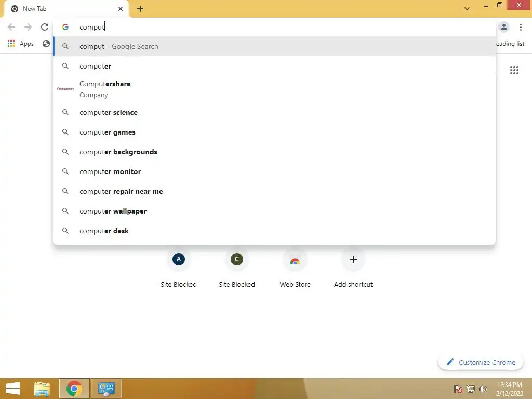Viewport: 532px width, 399px height.
Task: Pick 'computer games' suggestion
Action: [x=274, y=132]
